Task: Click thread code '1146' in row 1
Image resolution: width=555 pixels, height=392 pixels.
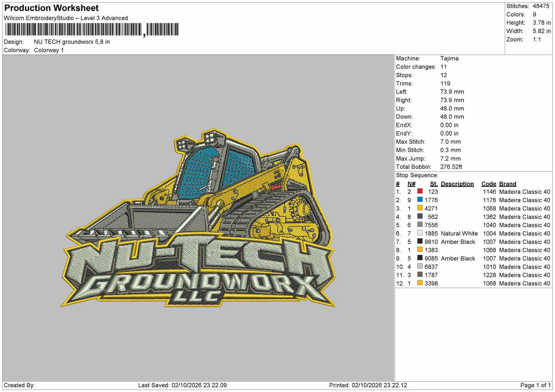Action: 489,191
